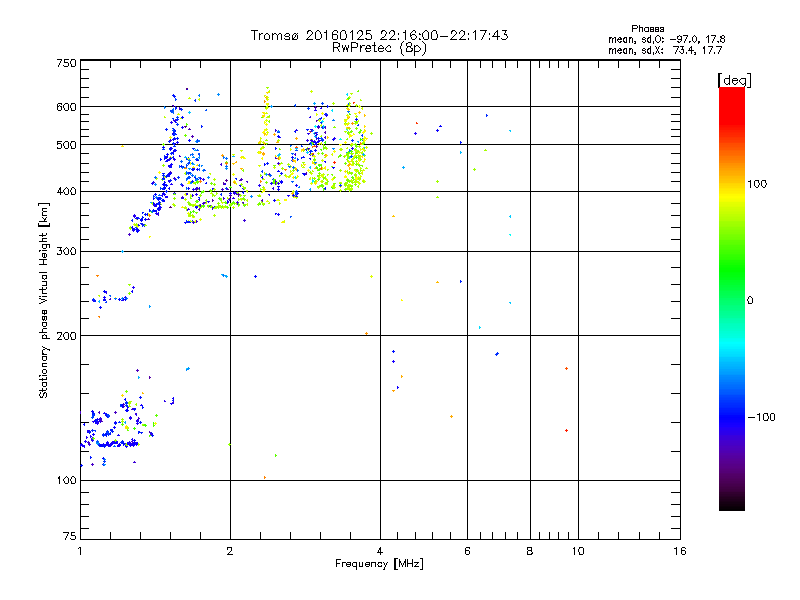The image size is (800, 600).
Task: Click the y-axis tick label '500'
Action: 67,145
